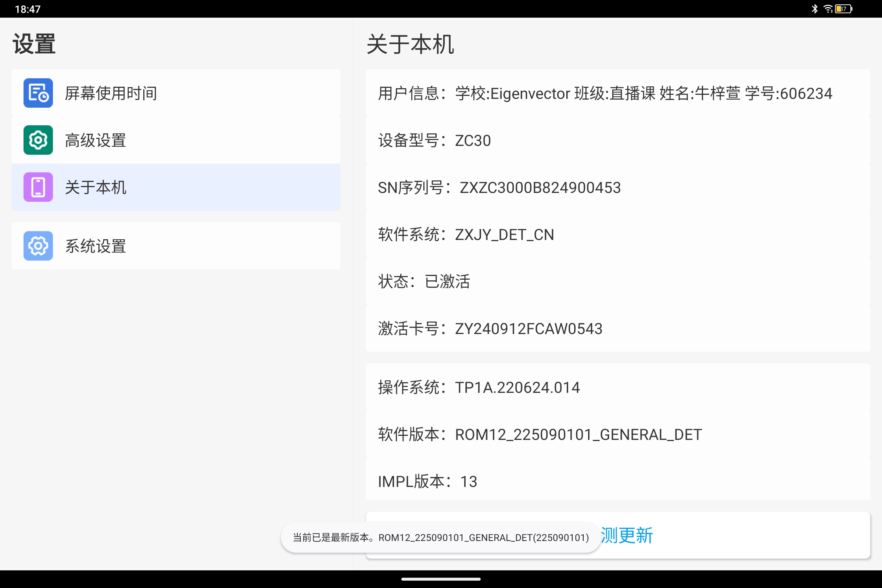The image size is (882, 588).
Task: Tap the Bluetooth icon in status bar
Action: coord(814,8)
